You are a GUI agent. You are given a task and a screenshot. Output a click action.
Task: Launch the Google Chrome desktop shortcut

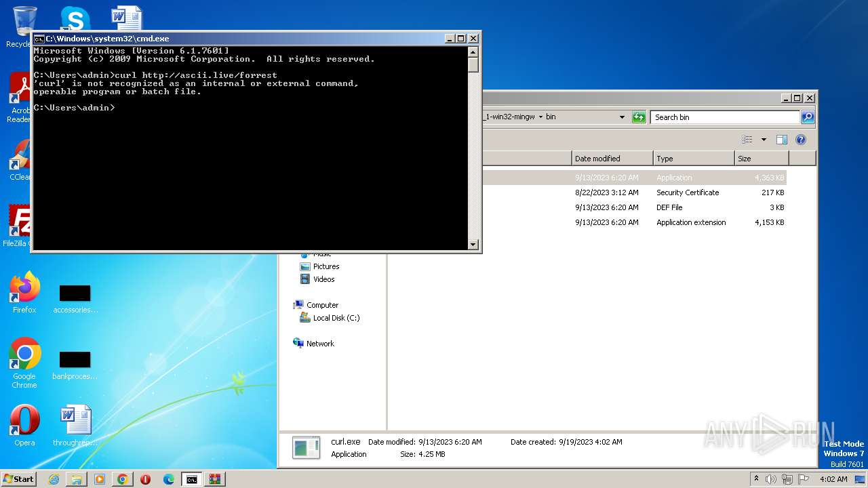click(24, 363)
